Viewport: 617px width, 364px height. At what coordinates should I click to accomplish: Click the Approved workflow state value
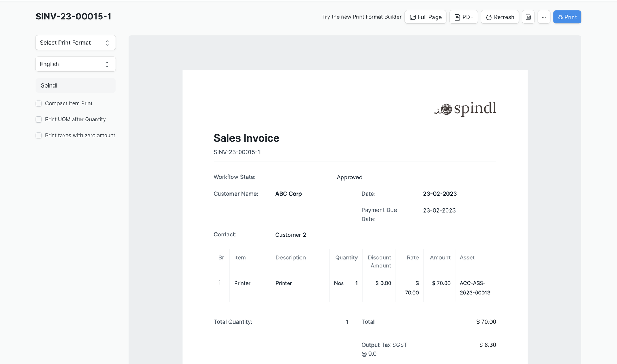349,177
